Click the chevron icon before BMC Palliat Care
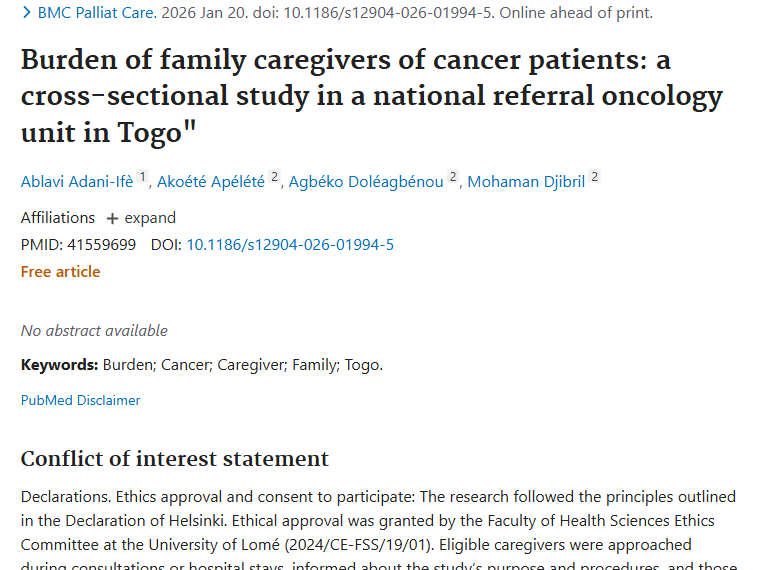The image size is (760, 570). click(26, 13)
